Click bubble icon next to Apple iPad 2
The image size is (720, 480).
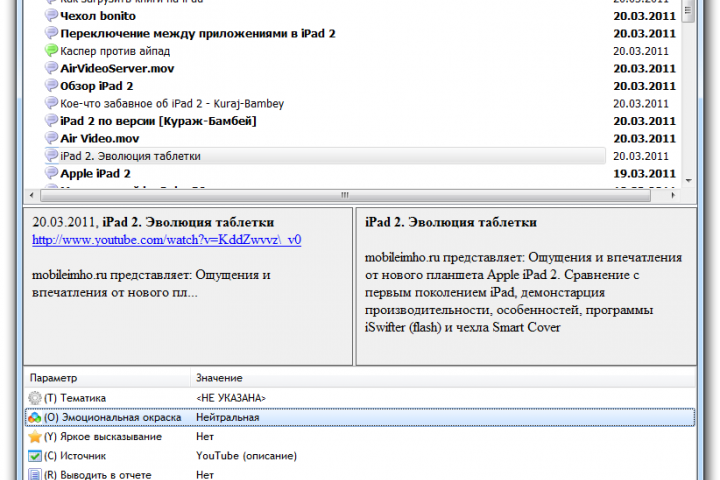coord(51,173)
